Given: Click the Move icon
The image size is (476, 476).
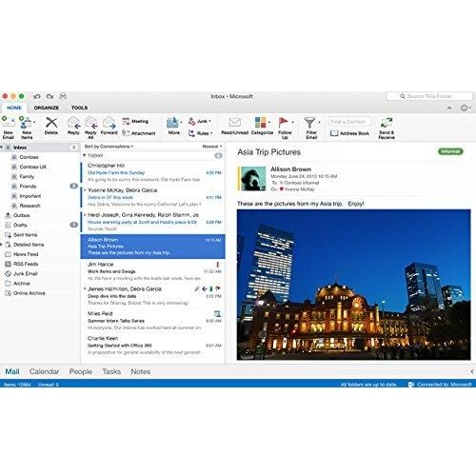Looking at the screenshot, I should pos(173,123).
